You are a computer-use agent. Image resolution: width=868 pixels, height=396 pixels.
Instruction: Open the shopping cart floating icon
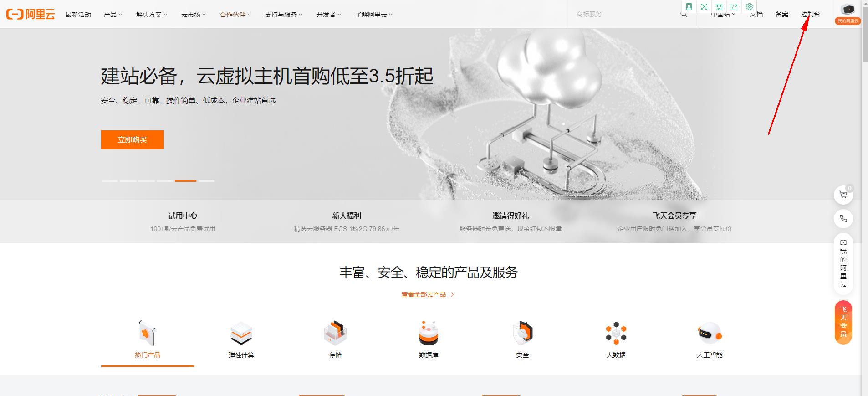point(843,195)
